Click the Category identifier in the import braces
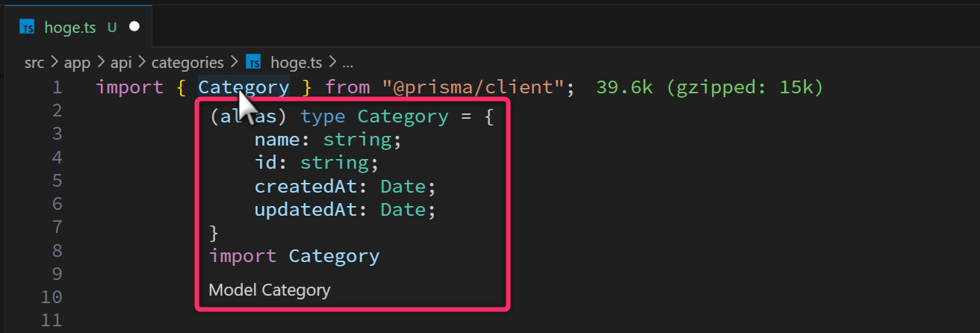Screen dimensions: 980x333 coord(244,87)
